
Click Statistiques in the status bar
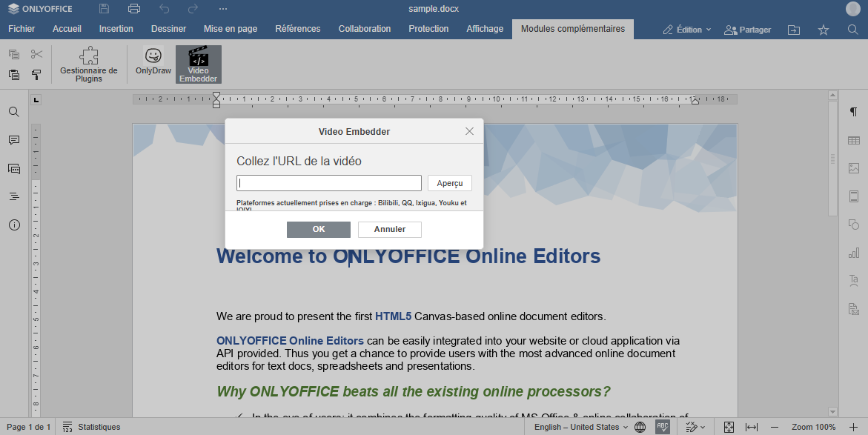[91, 427]
